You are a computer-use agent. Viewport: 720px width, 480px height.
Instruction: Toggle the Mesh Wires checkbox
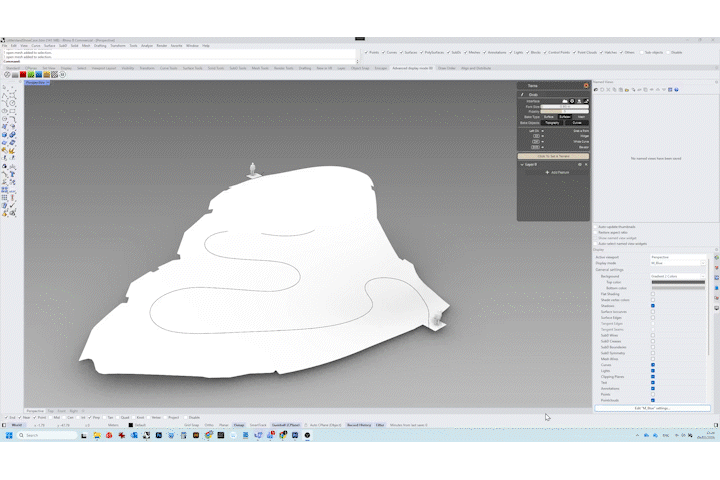coord(652,359)
